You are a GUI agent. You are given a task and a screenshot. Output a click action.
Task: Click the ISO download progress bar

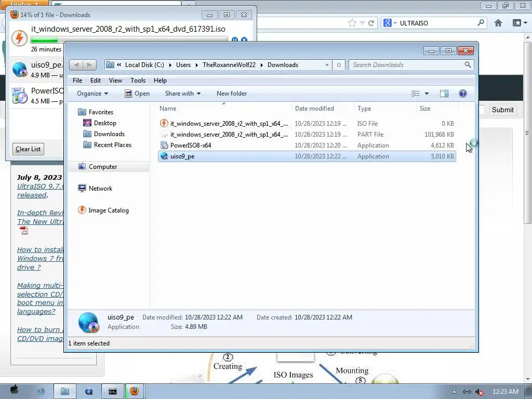point(129,40)
